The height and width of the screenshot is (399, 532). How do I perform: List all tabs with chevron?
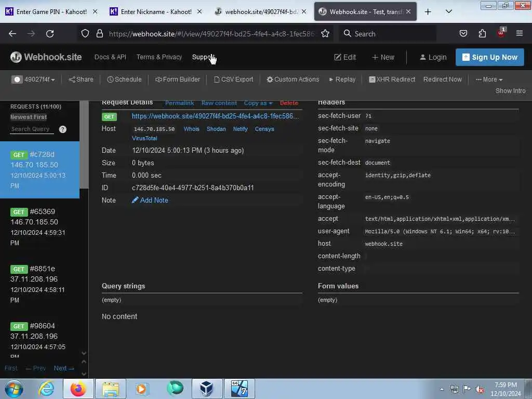(x=448, y=11)
